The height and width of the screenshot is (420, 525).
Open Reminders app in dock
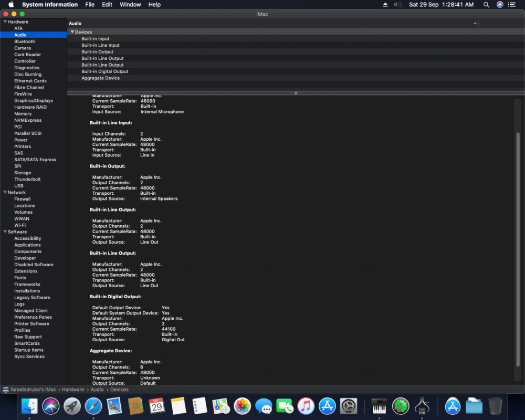(x=199, y=406)
